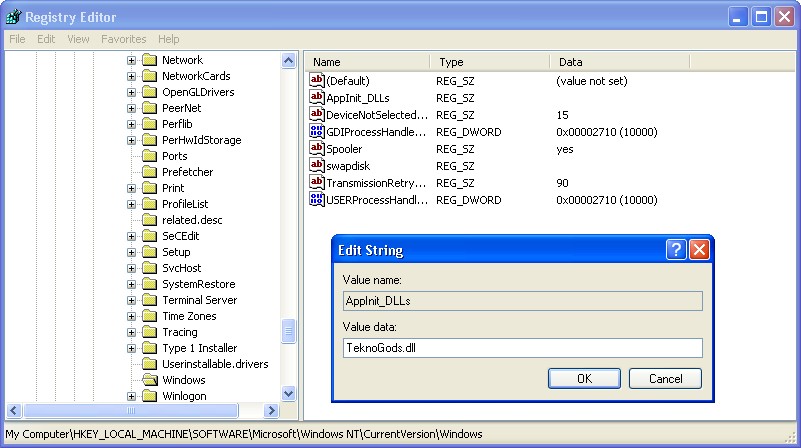The width and height of the screenshot is (801, 448).
Task: Cancel the Edit String dialog
Action: [665, 379]
